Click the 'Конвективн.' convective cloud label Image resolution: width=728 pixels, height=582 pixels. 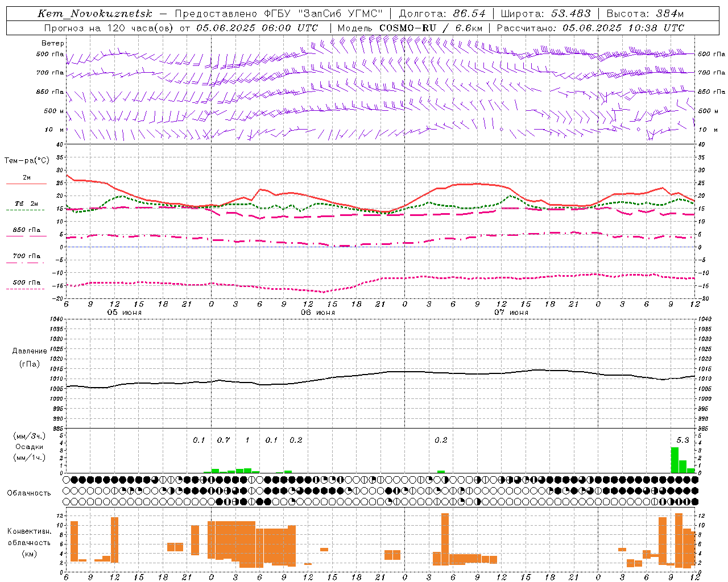coord(29,532)
